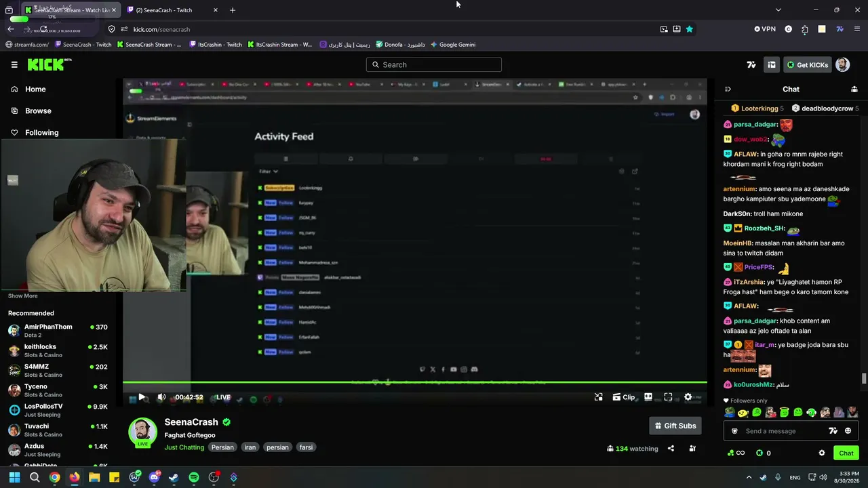Open the 7TV icon in Kick header
Viewport: 868px width, 488px height.
click(751, 65)
